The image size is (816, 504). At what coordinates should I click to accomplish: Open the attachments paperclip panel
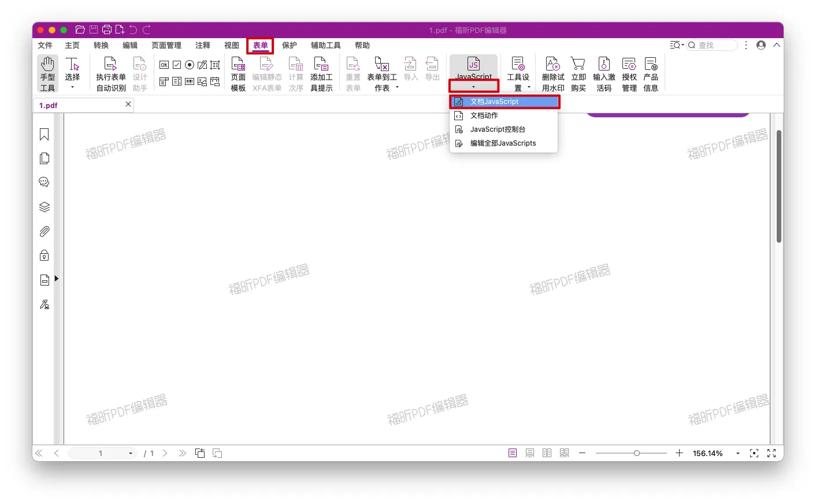point(44,232)
